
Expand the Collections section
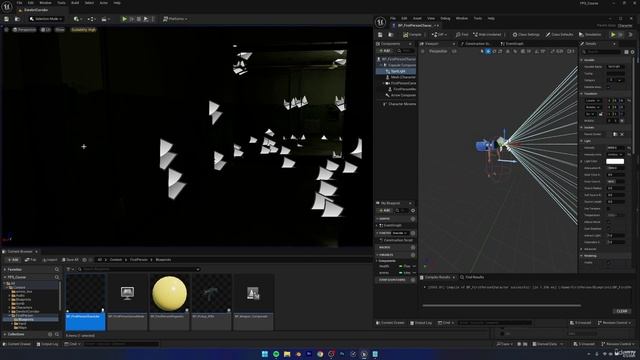(4, 334)
